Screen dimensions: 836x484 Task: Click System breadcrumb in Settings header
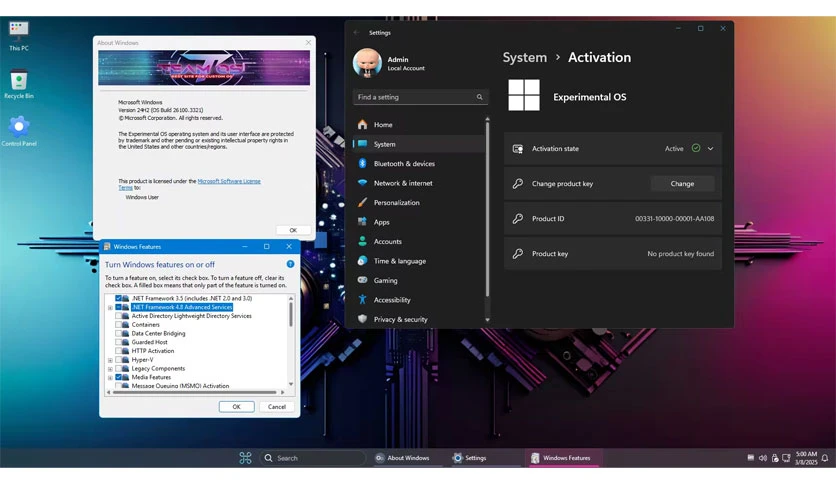click(x=525, y=57)
